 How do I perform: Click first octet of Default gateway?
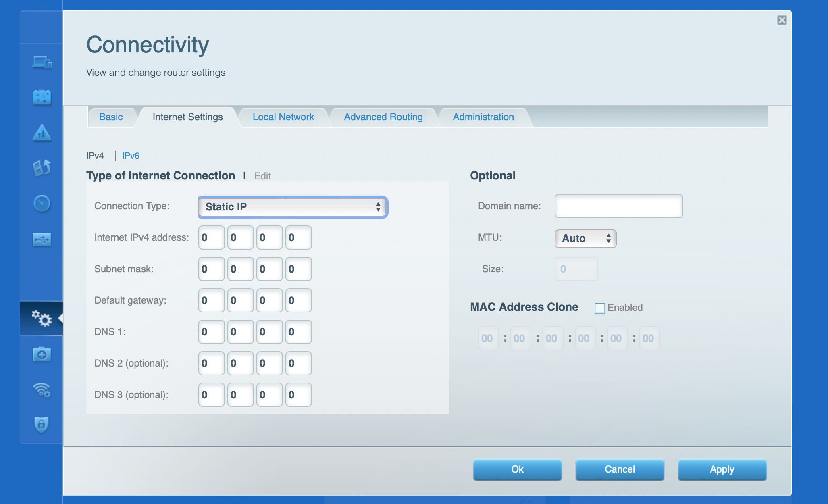(211, 300)
